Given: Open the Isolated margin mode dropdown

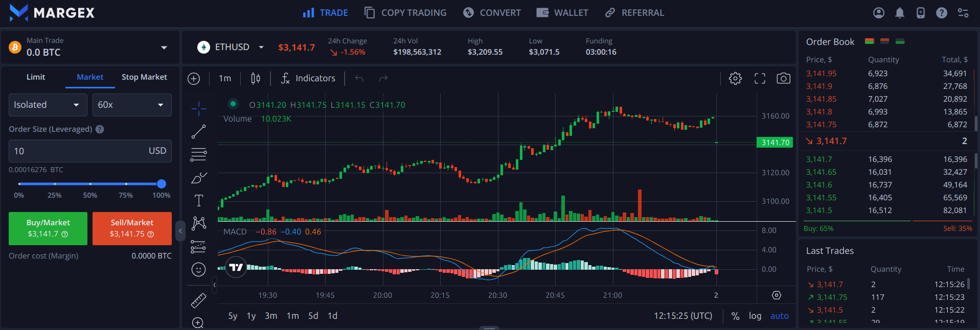Looking at the screenshot, I should click(x=48, y=105).
